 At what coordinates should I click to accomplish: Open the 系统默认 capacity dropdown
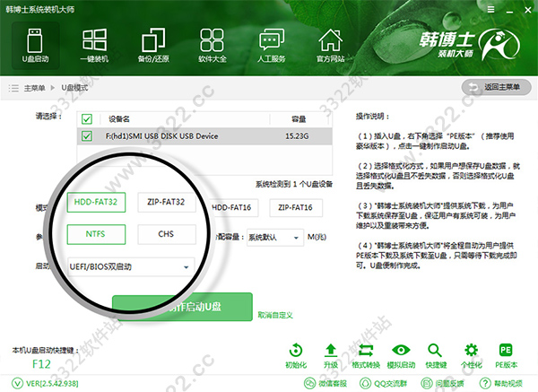point(275,237)
